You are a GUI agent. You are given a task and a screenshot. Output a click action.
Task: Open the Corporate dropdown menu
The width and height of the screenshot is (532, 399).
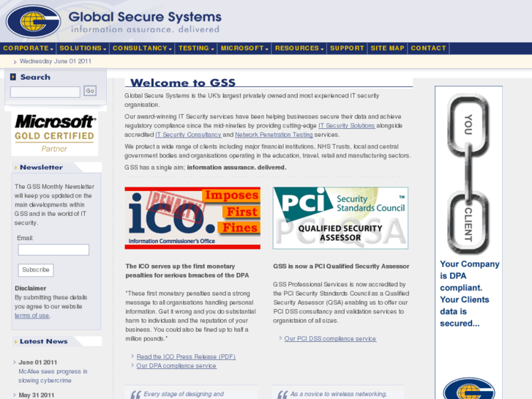click(28, 48)
